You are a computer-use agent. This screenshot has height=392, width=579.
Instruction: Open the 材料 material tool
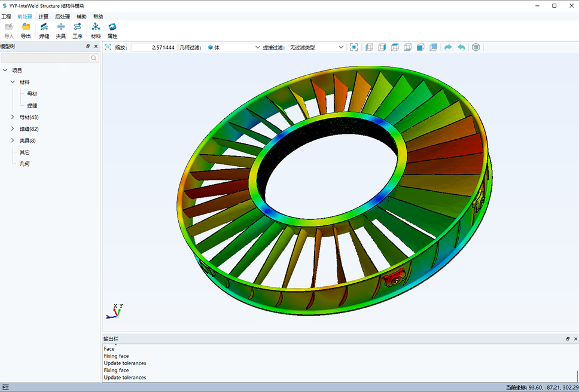click(96, 27)
